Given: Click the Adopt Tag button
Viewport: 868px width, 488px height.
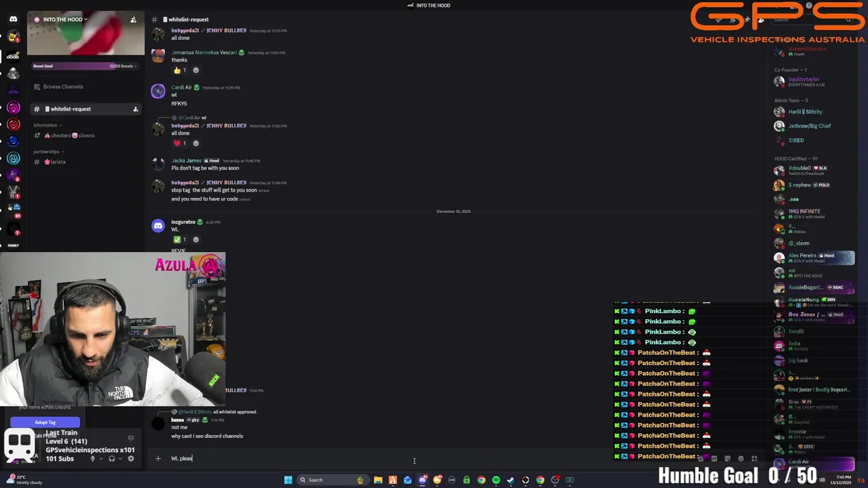Looking at the screenshot, I should coord(45,423).
